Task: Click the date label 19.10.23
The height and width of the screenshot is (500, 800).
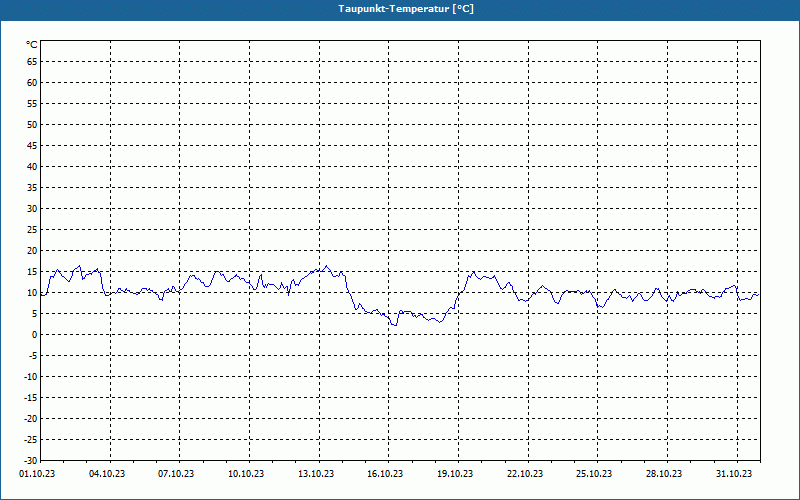Action: pos(455,474)
